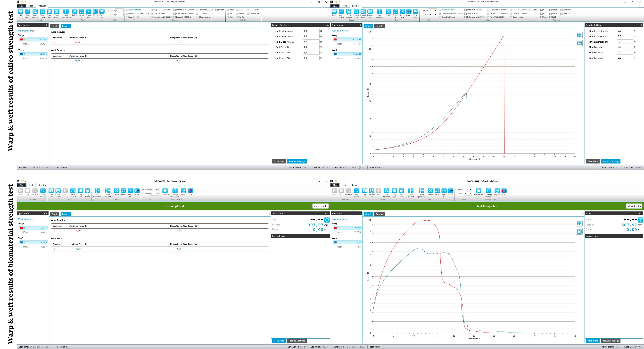Open Titan Data tab in calico results-table window
Screen dimensions: 644x349
(279, 162)
